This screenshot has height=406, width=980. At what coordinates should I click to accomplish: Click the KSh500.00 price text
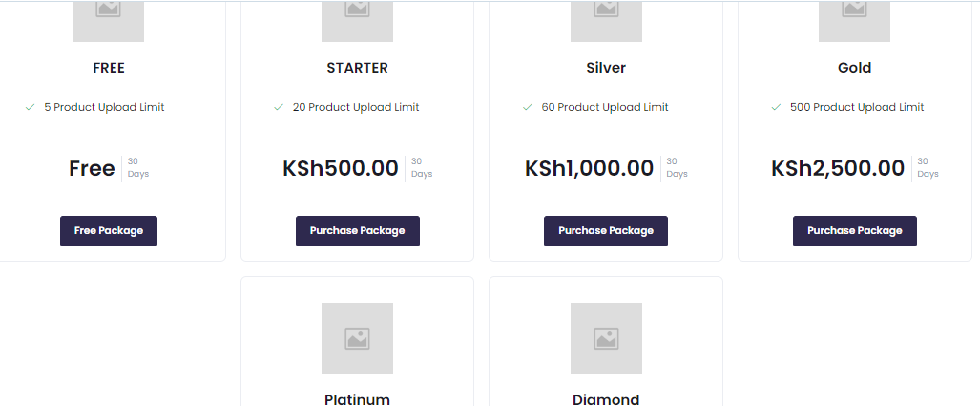[x=341, y=169]
